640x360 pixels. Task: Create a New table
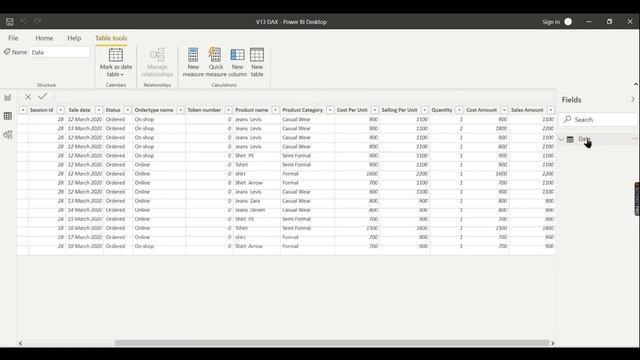click(257, 62)
